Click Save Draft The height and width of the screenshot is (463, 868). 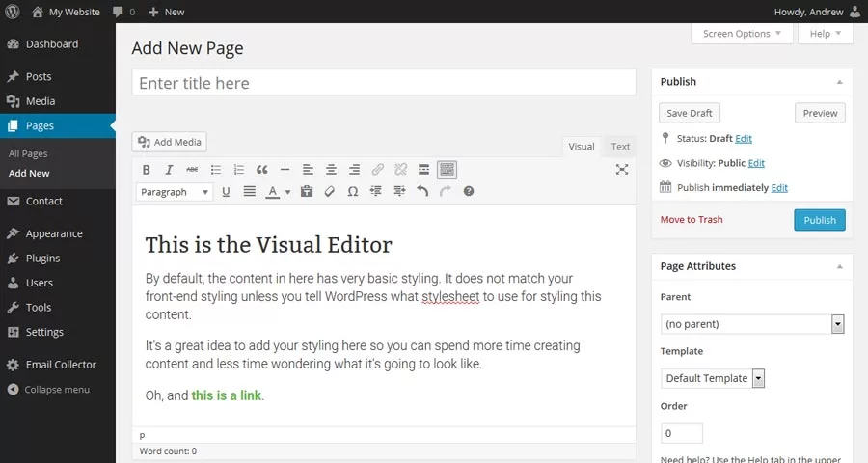[690, 113]
